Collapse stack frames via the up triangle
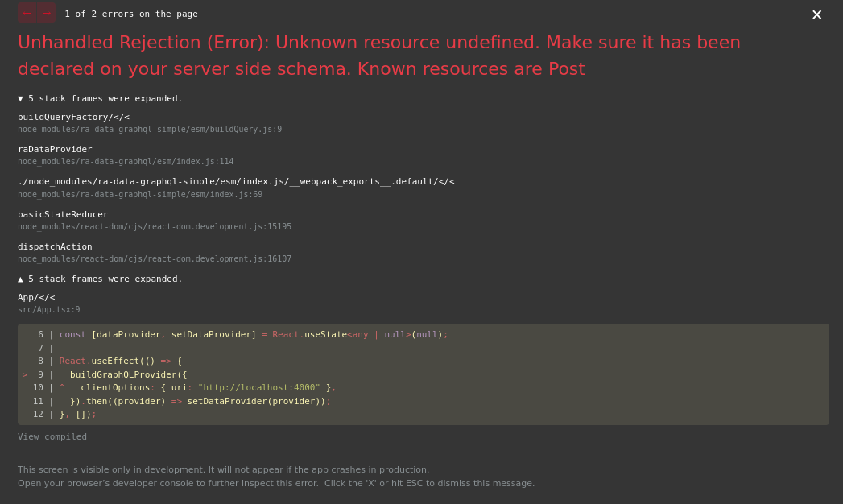843x504 pixels. coord(20,279)
